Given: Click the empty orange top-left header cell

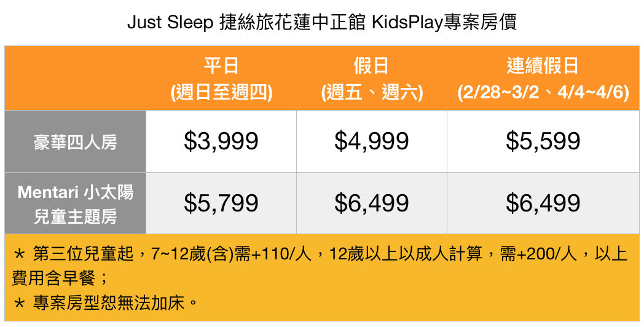Looking at the screenshot, I should [75, 78].
